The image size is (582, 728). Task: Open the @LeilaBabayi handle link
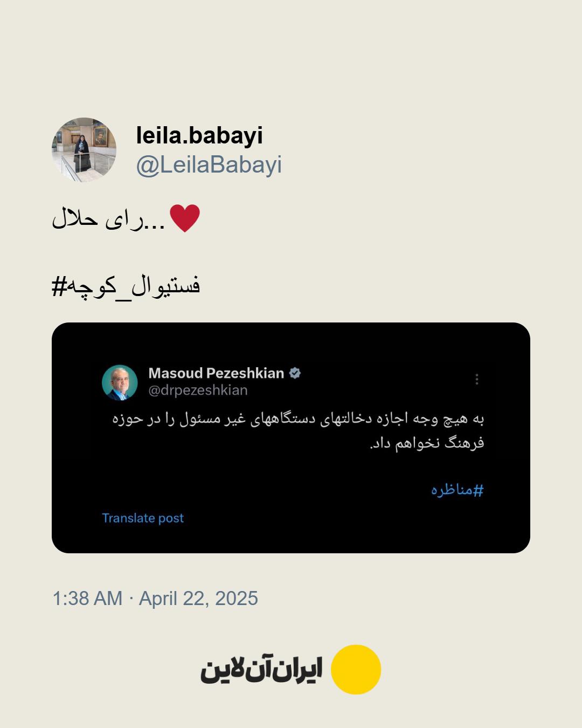coord(209,164)
